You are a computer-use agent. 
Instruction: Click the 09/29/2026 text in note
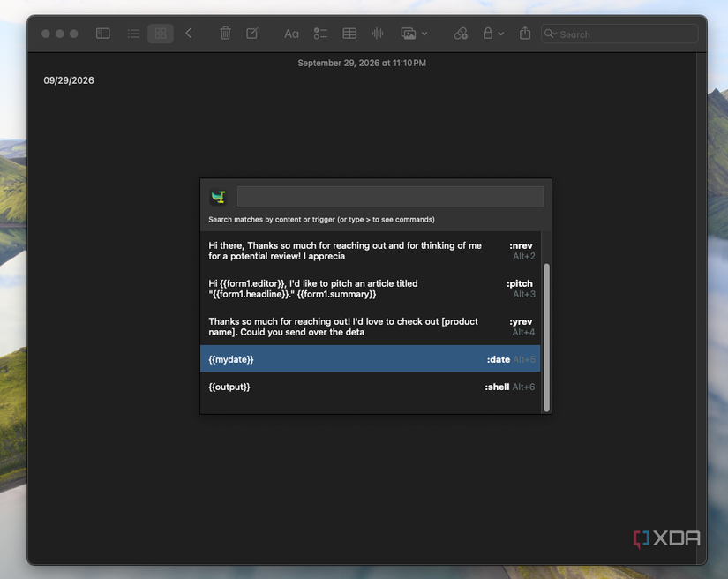point(69,80)
